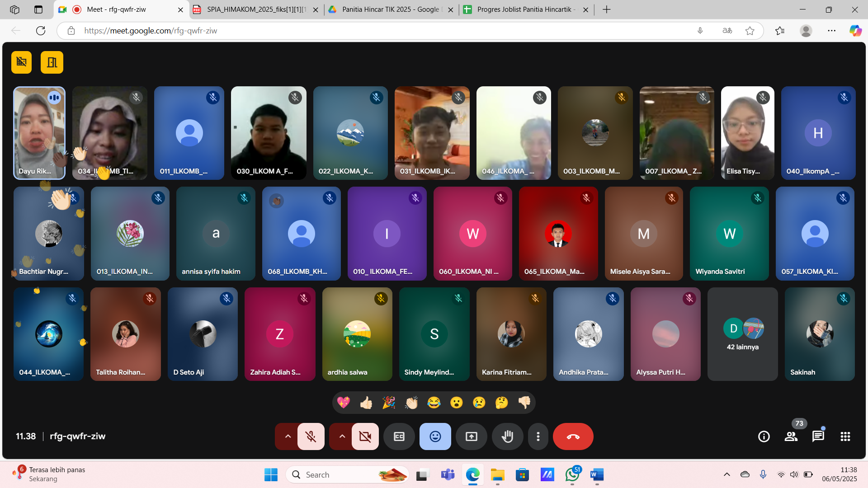868x488 pixels.
Task: Open WhatsApp from the taskbar
Action: pos(572,475)
